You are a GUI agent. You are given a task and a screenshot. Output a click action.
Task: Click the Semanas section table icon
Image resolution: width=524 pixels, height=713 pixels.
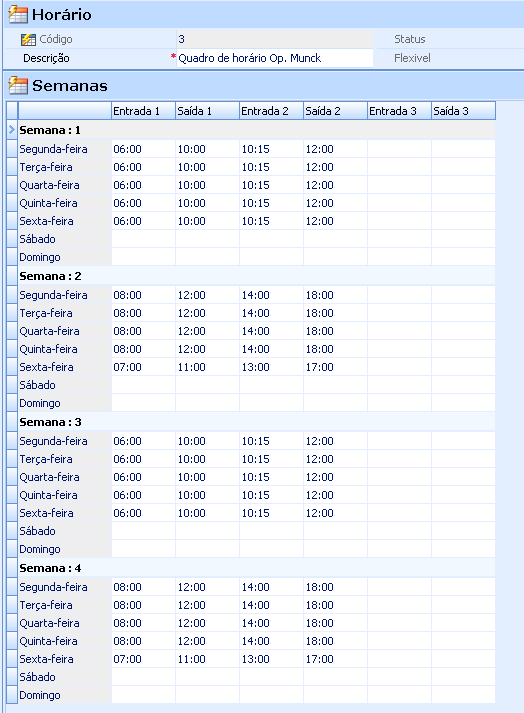[x=18, y=85]
